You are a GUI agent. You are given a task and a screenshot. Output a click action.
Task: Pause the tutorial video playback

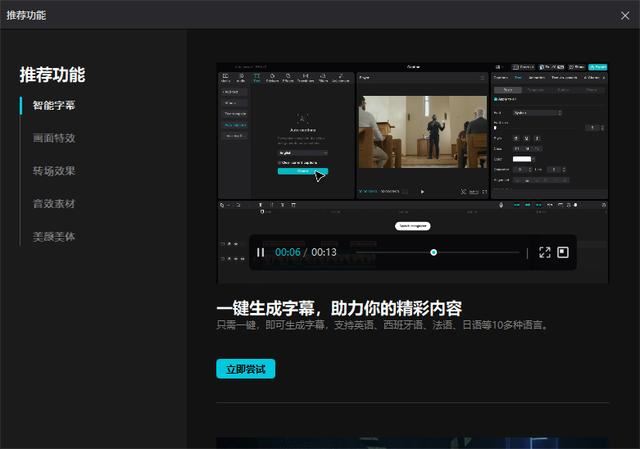[x=260, y=253]
